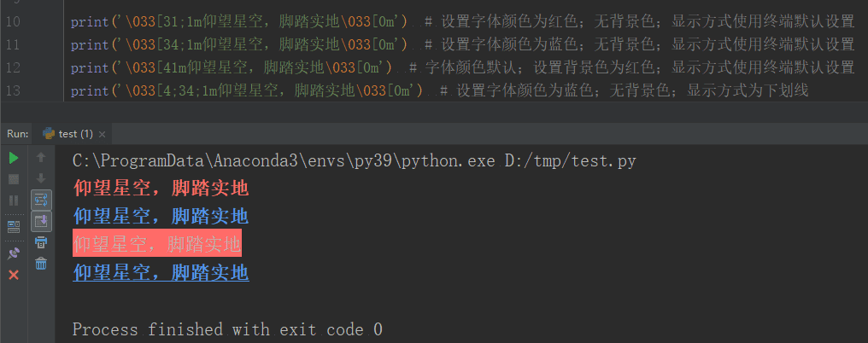Click the underlined blue output text
The height and width of the screenshot is (343, 868).
pyautogui.click(x=161, y=272)
